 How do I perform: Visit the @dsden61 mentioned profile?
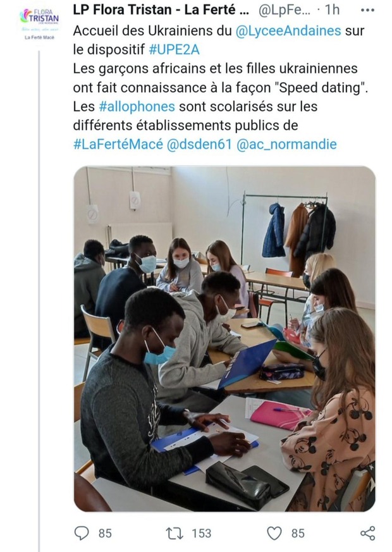tap(199, 144)
